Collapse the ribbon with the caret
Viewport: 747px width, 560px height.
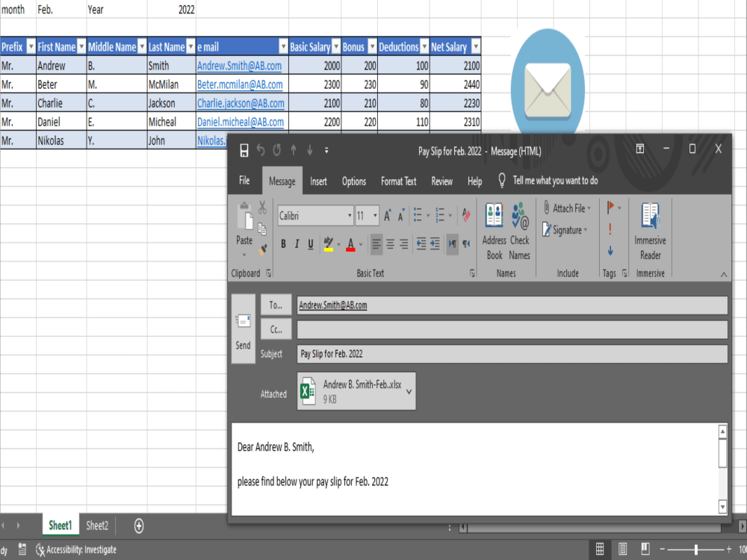724,274
